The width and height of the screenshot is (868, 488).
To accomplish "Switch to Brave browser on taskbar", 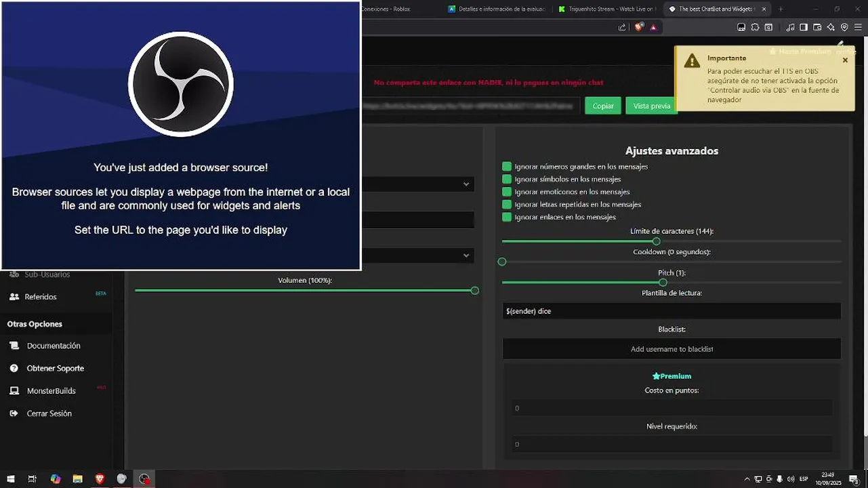I will pyautogui.click(x=100, y=479).
